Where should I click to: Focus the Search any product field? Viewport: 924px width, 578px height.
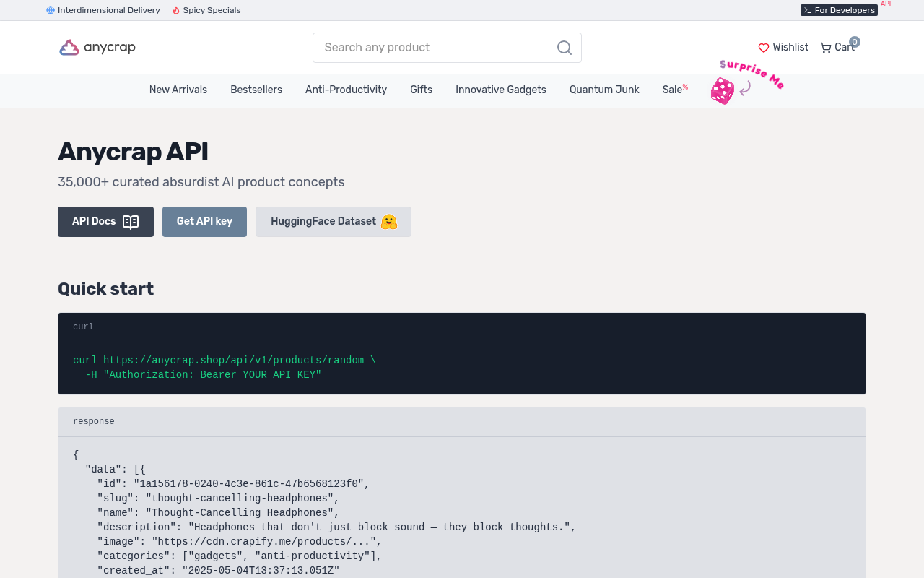(x=447, y=48)
